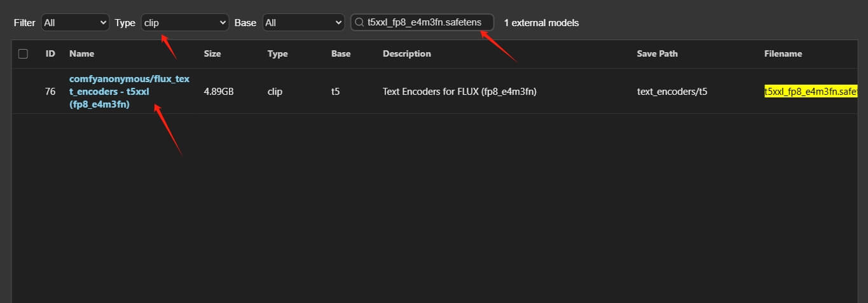Screen dimensions: 868x303
Task: Click the magnifier icon in search box
Action: 360,22
